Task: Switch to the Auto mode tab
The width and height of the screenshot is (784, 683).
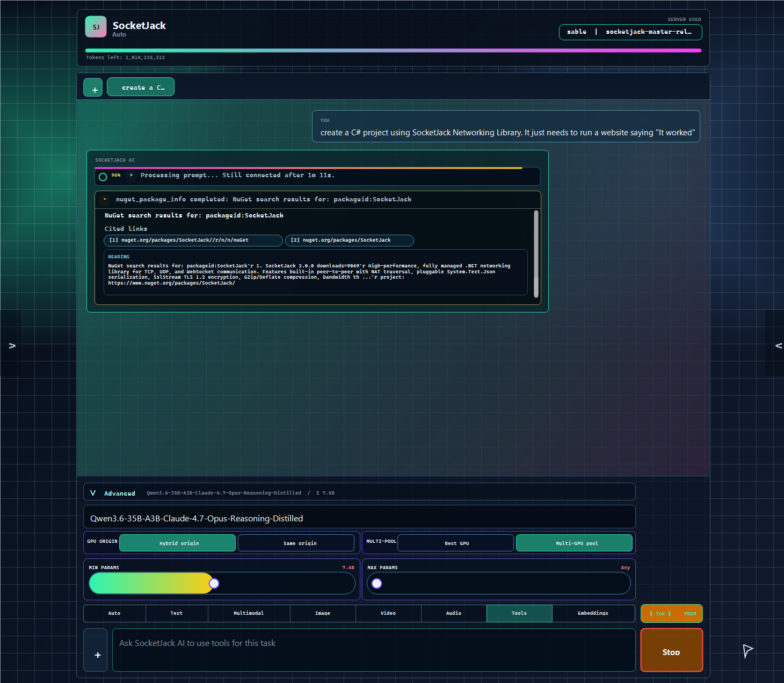Action: click(x=114, y=613)
